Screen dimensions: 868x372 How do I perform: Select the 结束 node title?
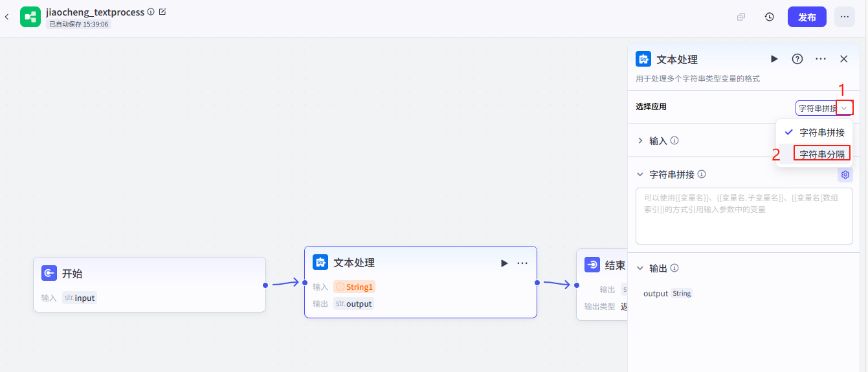[615, 265]
